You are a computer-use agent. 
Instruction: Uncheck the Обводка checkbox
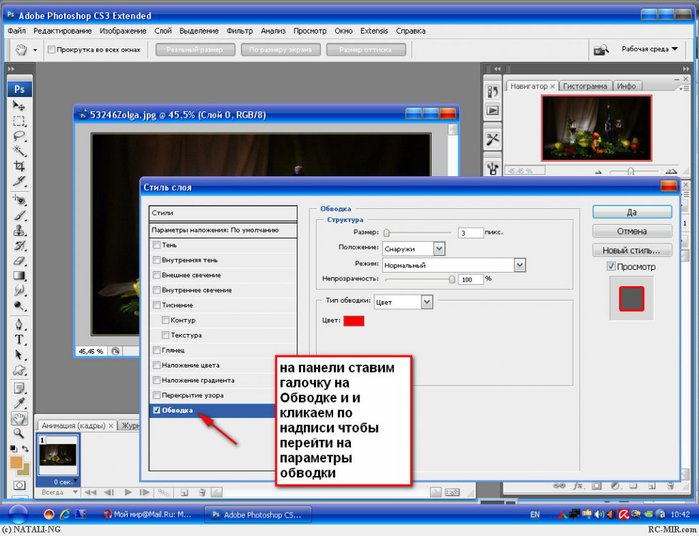coord(156,410)
